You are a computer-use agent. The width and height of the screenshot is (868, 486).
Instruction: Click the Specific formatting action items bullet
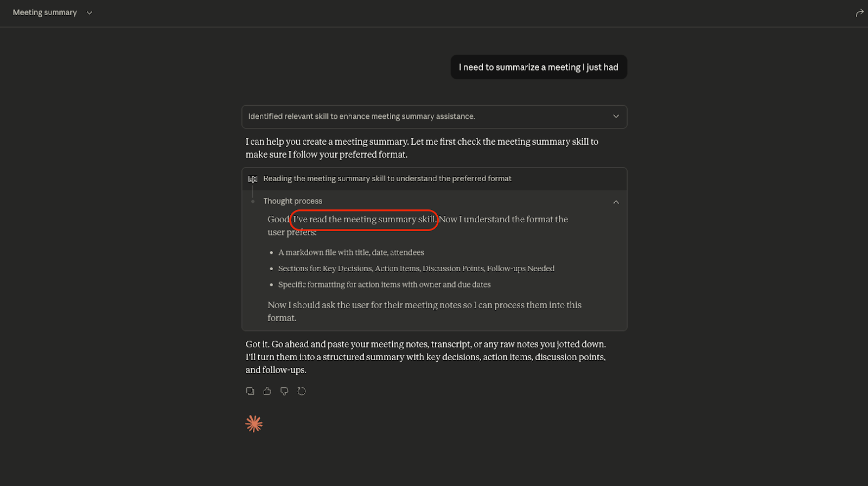385,285
